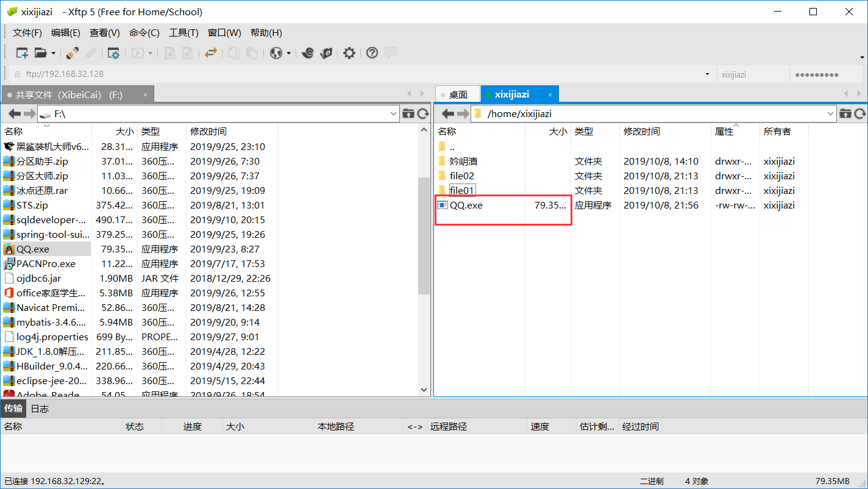868x489 pixels.
Task: Open the 命令(C) menu
Action: click(x=144, y=33)
